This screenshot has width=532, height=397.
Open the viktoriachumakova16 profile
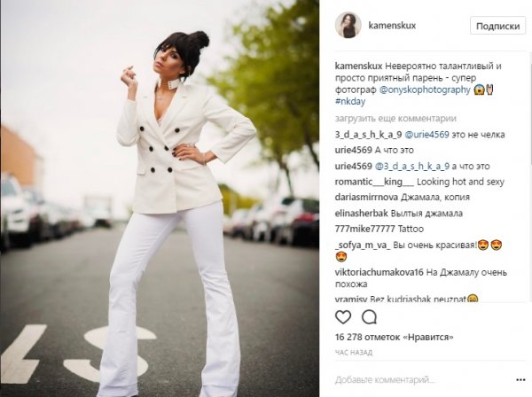click(x=379, y=272)
